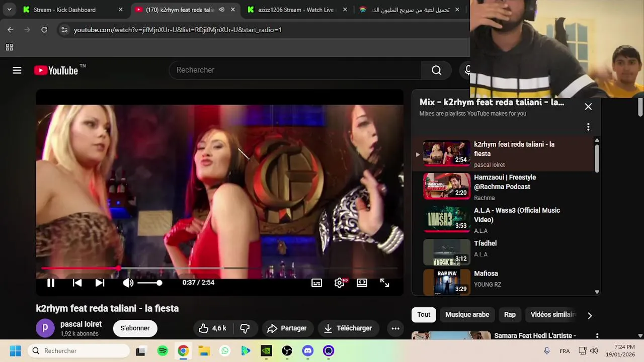Open the FRA language input indicator

(x=565, y=351)
